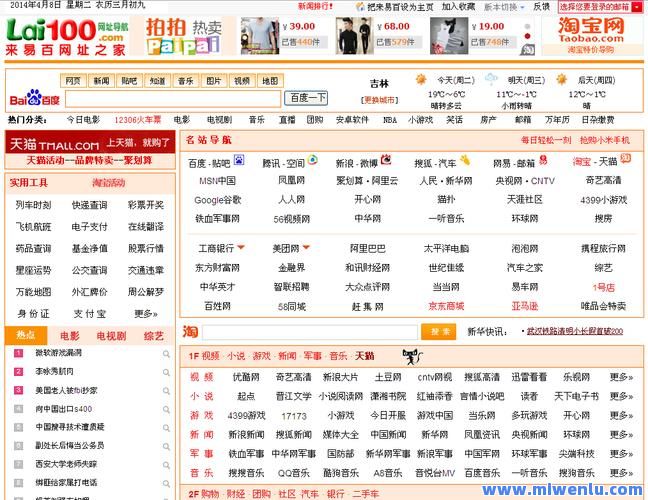
Task: Click the Baidu paw logo
Action: [34, 98]
